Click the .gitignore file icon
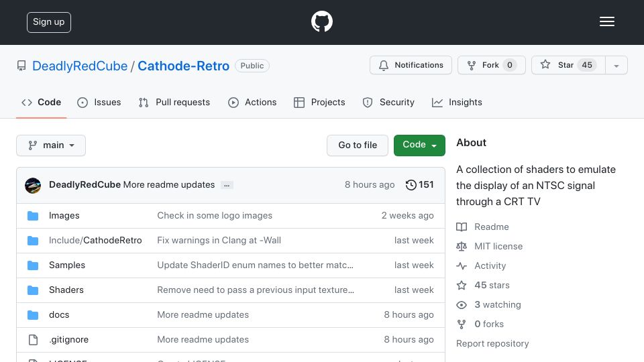Viewport: 644px width, 362px height. (33, 340)
